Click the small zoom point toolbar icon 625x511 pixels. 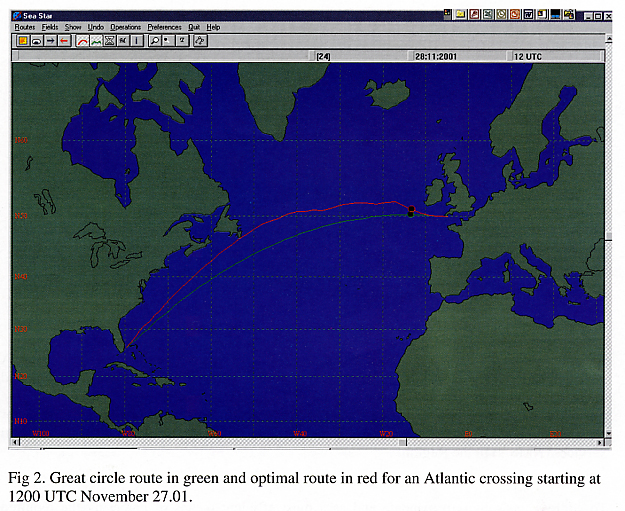(168, 41)
